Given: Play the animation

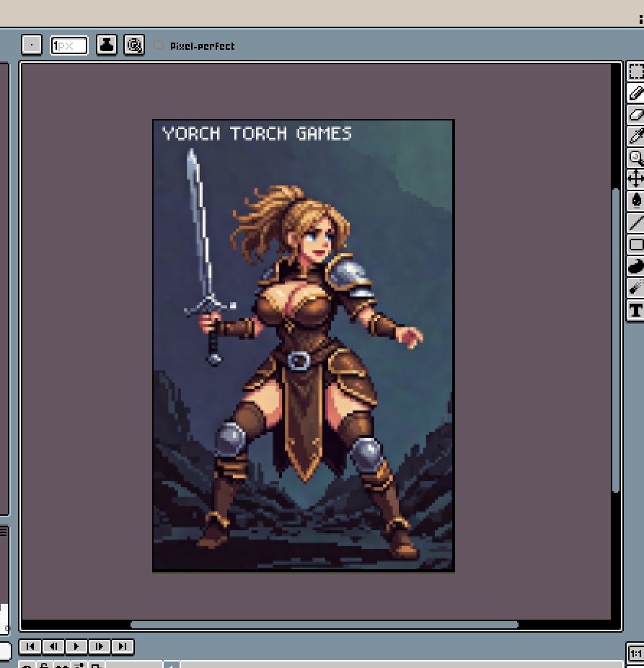Looking at the screenshot, I should click(x=76, y=646).
